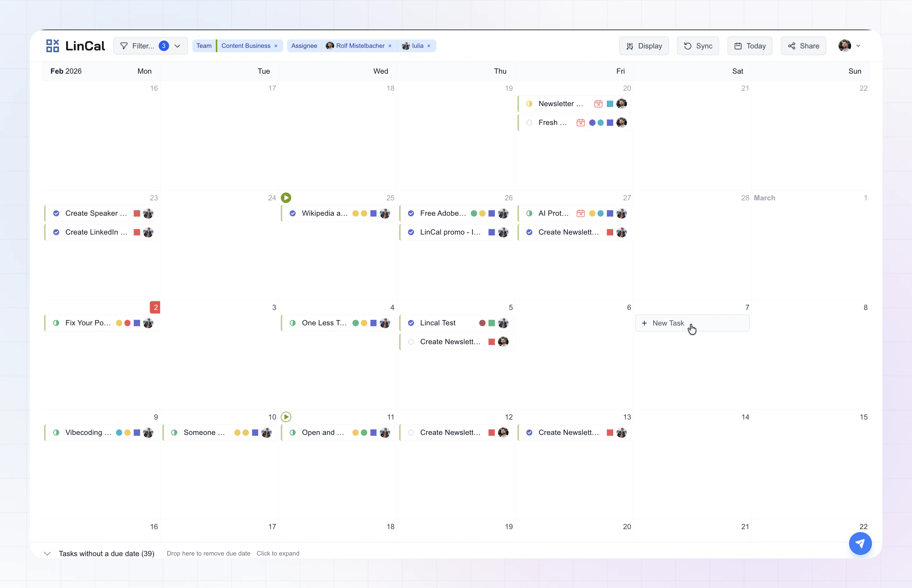This screenshot has height=588, width=912.
Task: Click the Filter funnel icon
Action: 124,46
